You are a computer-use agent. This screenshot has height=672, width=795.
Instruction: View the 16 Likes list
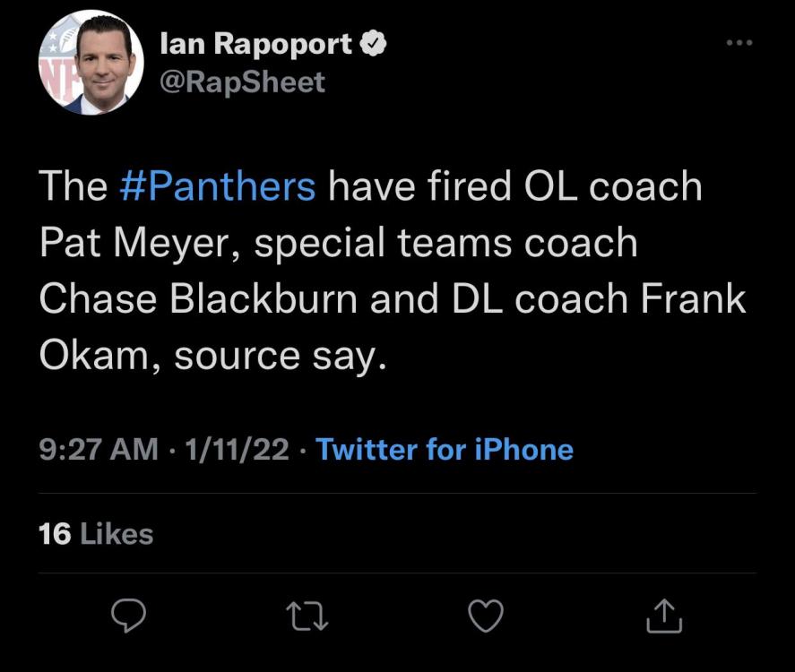pos(96,534)
